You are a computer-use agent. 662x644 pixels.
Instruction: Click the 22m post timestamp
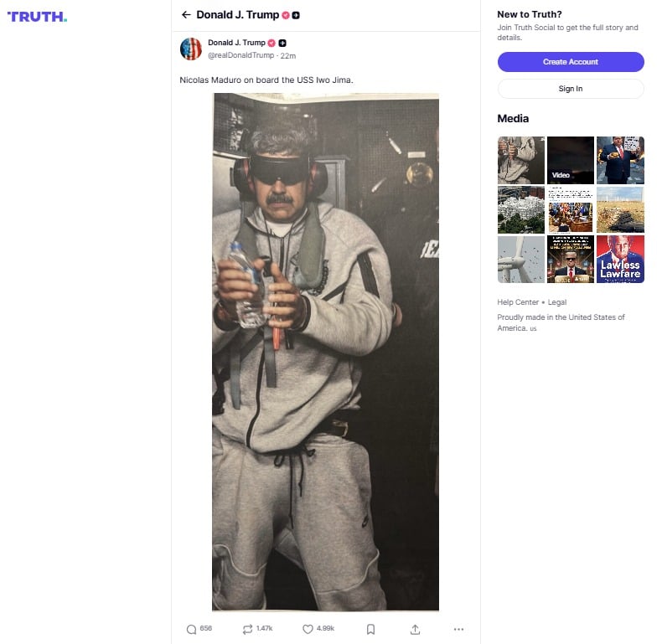point(288,55)
